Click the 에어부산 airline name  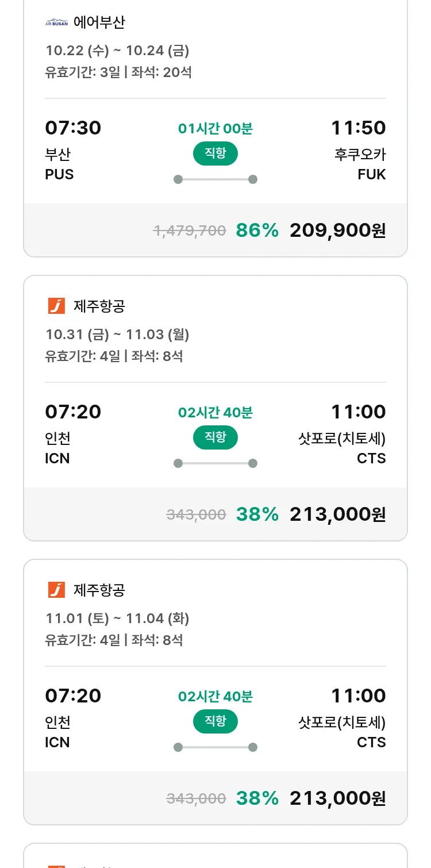99,22
